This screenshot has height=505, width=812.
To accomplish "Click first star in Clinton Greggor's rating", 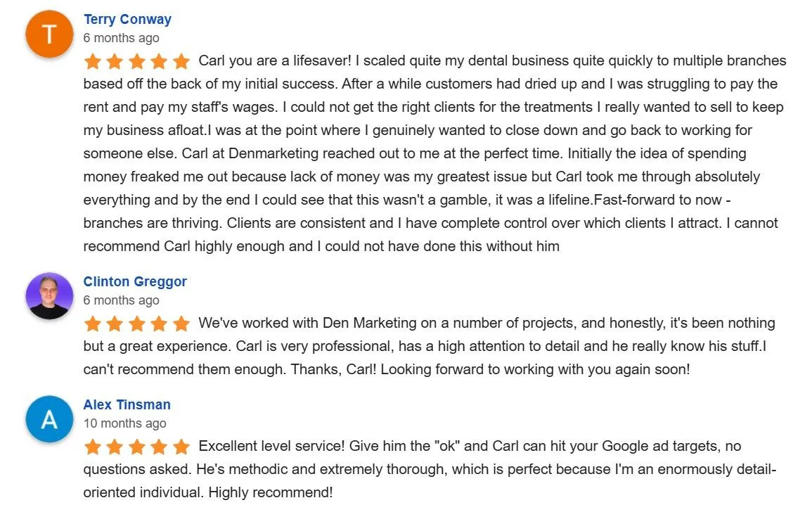I will (x=93, y=324).
